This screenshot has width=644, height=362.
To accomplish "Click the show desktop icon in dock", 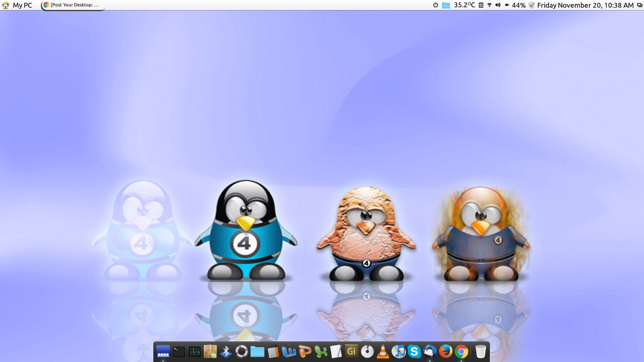I will pos(163,352).
